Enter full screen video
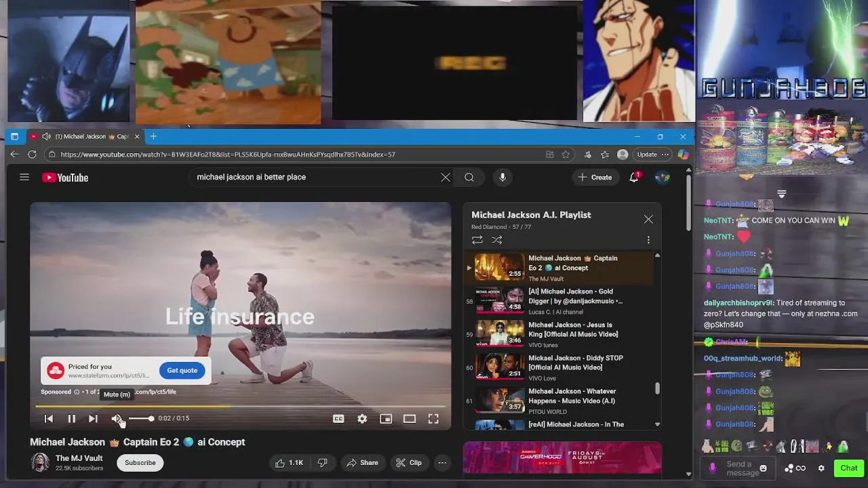 click(433, 419)
